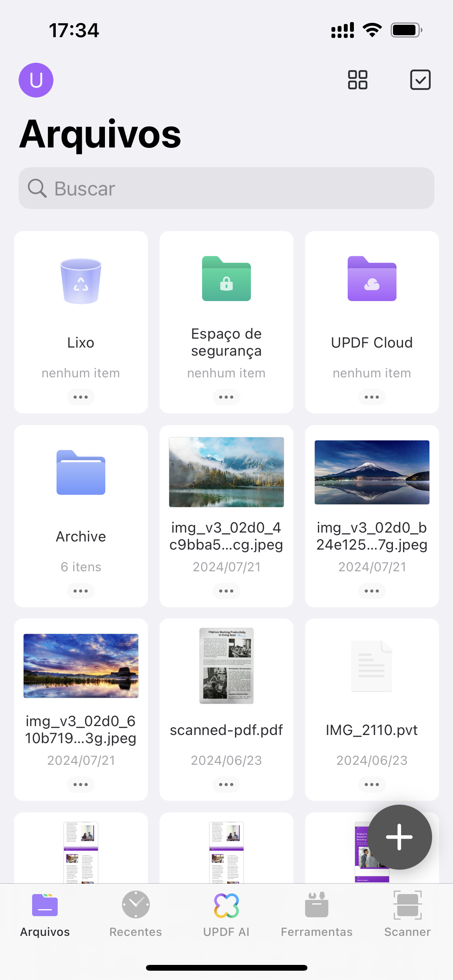Click the Lixo label text

(81, 343)
